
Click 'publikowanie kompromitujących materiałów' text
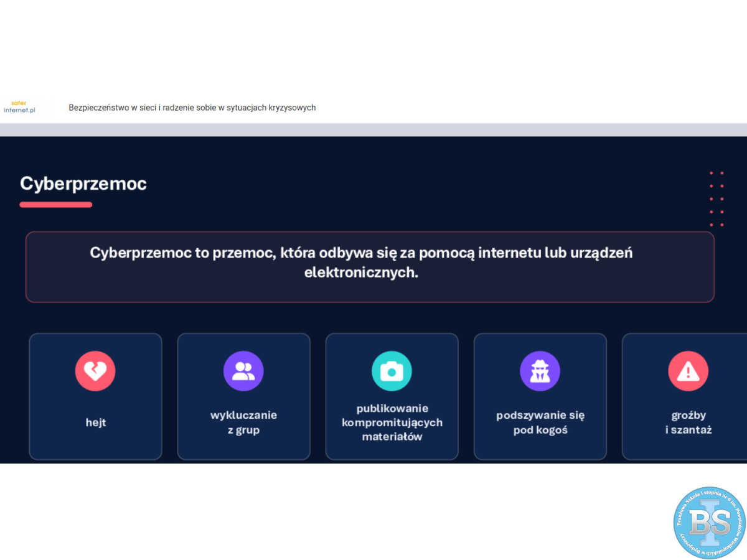(392, 422)
